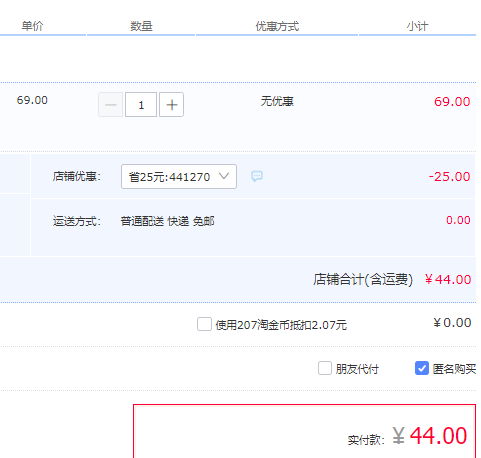Click the plus quantity button
Image resolution: width=481 pixels, height=458 pixels.
(171, 105)
